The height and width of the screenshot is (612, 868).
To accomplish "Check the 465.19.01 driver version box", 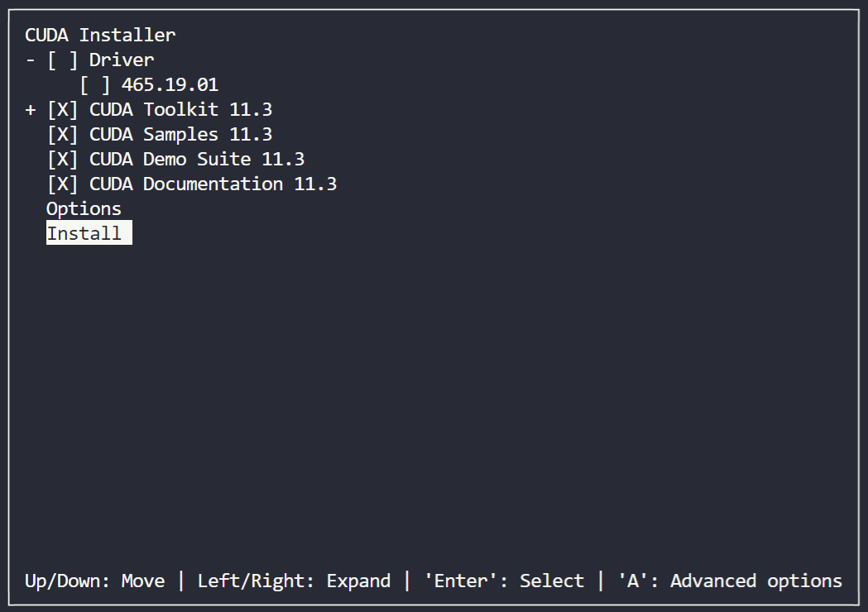I will click(x=94, y=84).
